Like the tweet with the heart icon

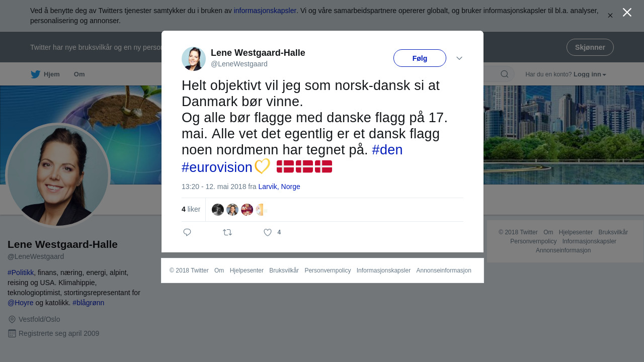tap(268, 232)
